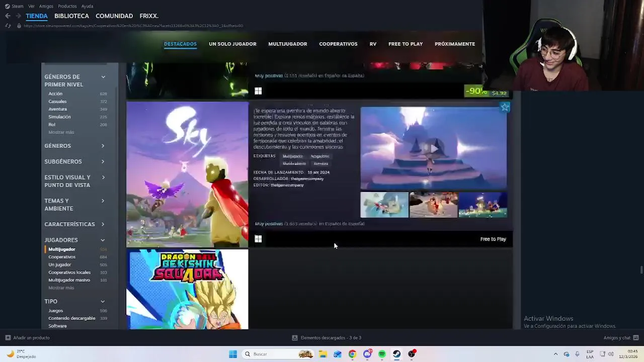This screenshot has width=644, height=362.
Task: Show more genres under Acción list
Action: pyautogui.click(x=61, y=132)
